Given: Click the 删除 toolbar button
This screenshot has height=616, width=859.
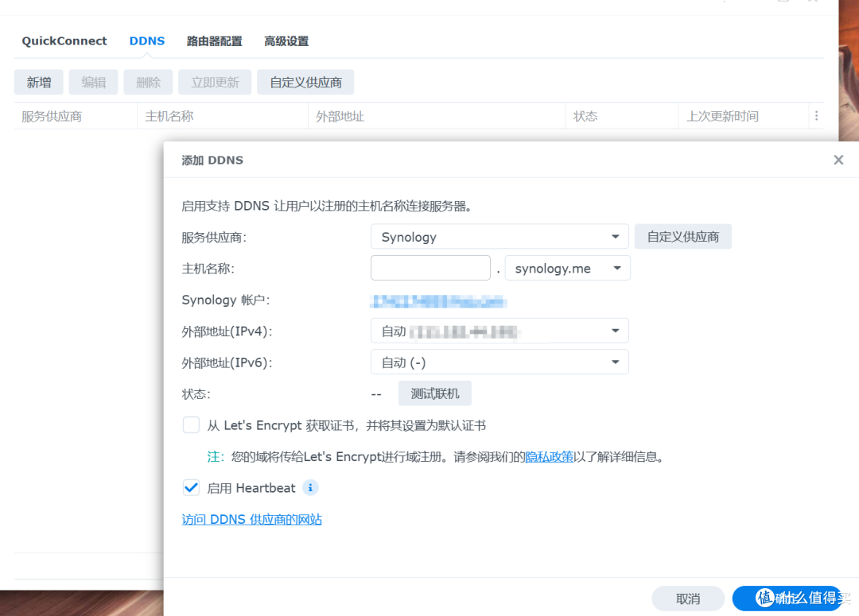Looking at the screenshot, I should (147, 82).
